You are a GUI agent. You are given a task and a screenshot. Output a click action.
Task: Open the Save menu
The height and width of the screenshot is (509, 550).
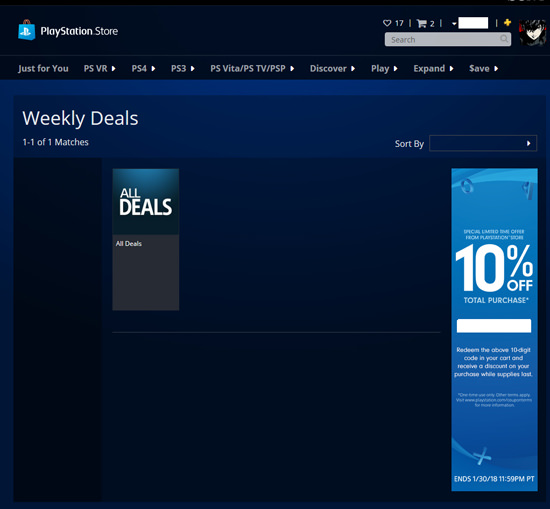click(484, 68)
